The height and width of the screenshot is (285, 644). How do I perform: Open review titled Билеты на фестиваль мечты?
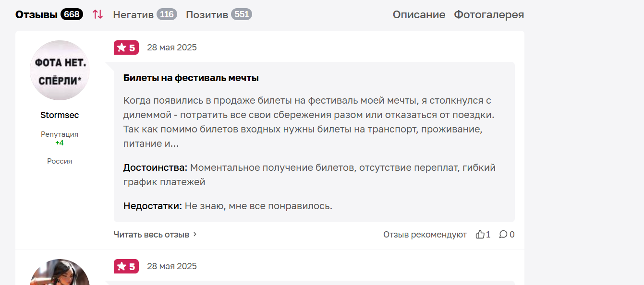[191, 78]
